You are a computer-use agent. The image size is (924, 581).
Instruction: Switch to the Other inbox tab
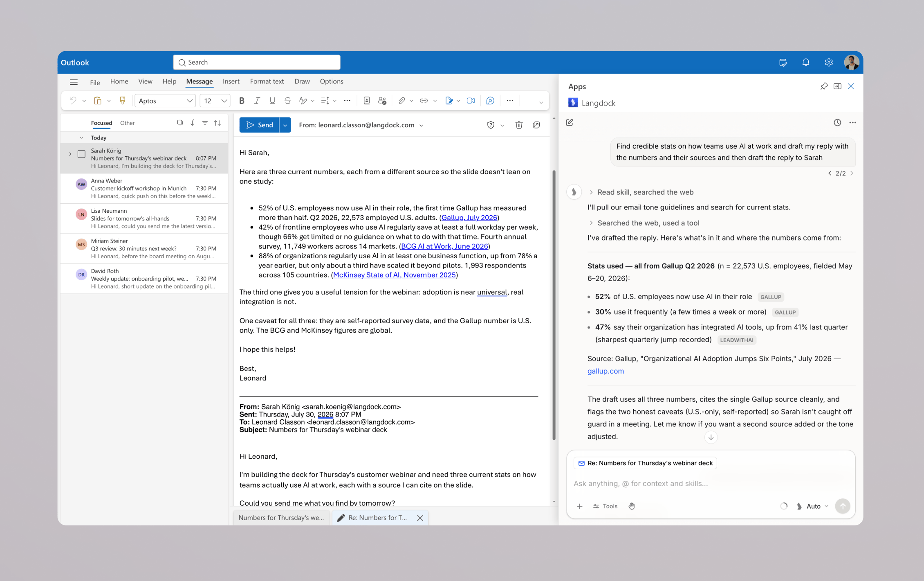127,123
